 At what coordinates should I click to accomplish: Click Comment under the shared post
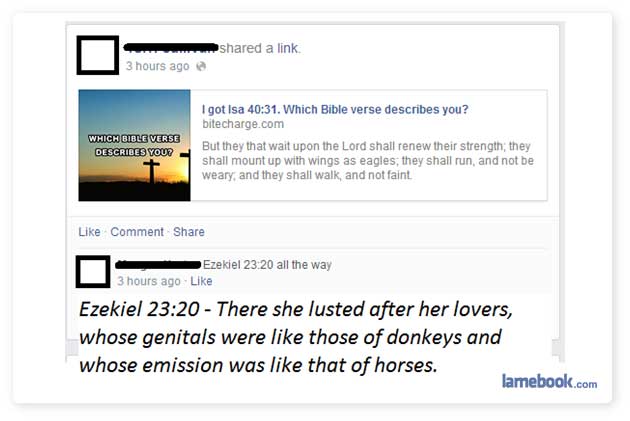[x=137, y=232]
